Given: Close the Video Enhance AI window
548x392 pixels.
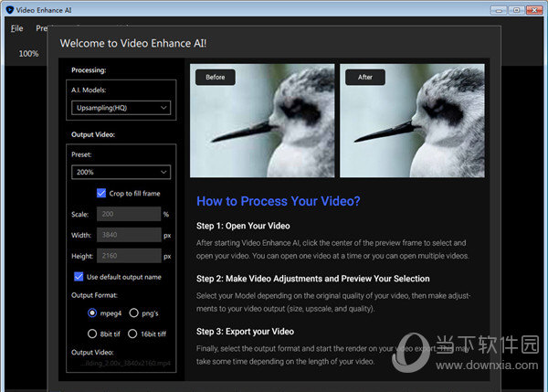Looking at the screenshot, I should click(534, 10).
